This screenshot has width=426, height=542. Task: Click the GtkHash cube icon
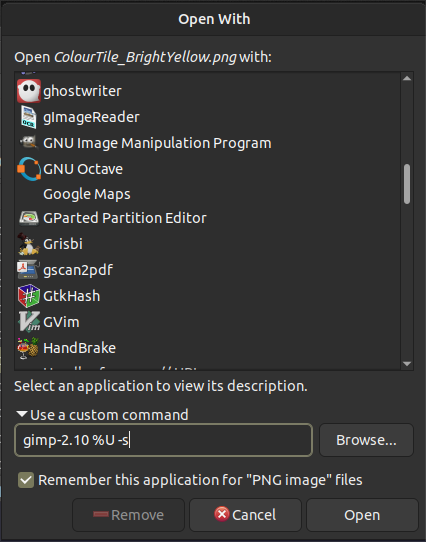point(29,296)
